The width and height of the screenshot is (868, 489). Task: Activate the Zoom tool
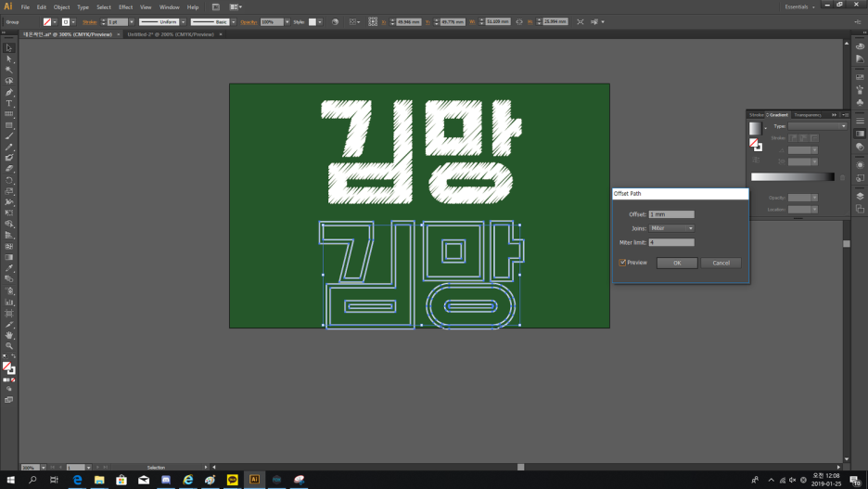coord(9,345)
